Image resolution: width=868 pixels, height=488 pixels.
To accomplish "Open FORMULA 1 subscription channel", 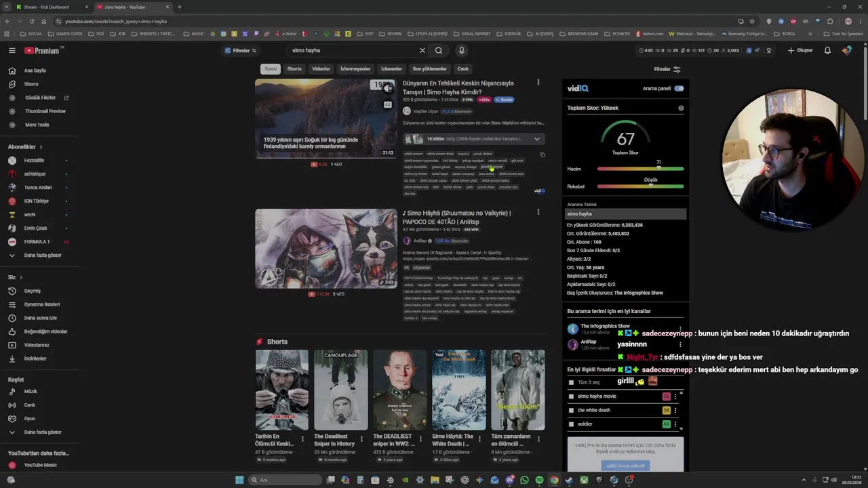I will 38,242.
